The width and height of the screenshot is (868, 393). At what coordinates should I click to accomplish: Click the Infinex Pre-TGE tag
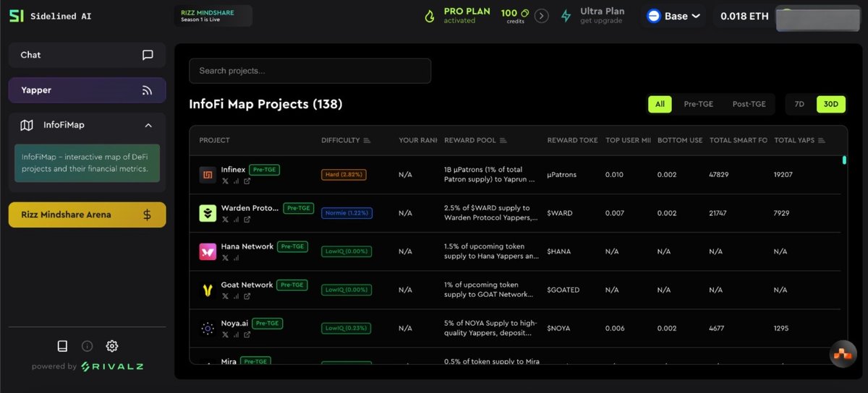[x=264, y=170]
